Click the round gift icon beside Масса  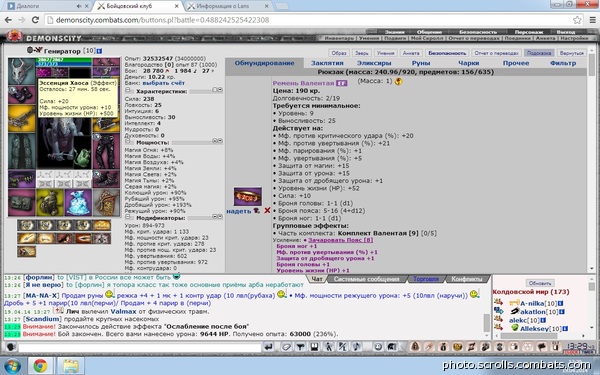click(x=398, y=81)
